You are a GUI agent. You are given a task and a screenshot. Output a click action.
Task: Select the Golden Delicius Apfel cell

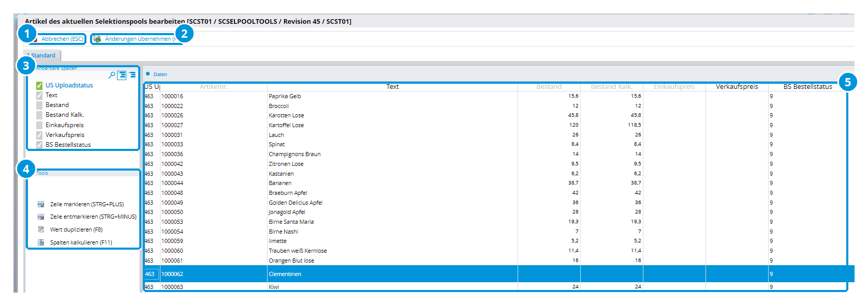(x=296, y=203)
